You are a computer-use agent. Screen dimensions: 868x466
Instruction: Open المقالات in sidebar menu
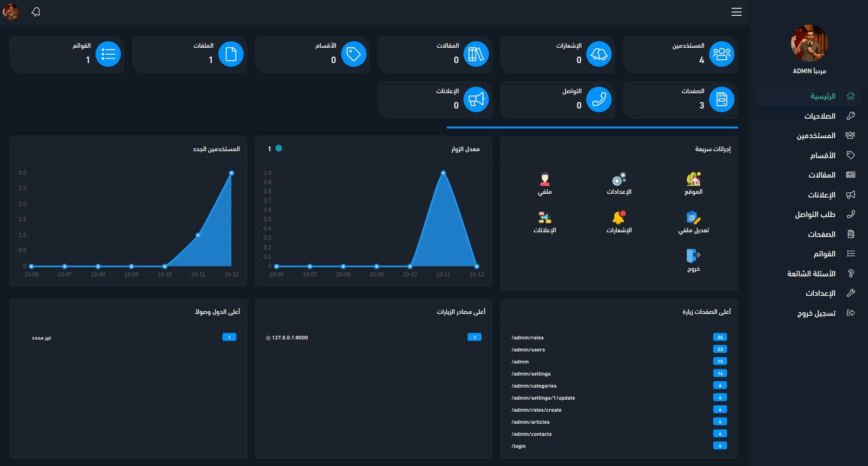[x=809, y=175]
